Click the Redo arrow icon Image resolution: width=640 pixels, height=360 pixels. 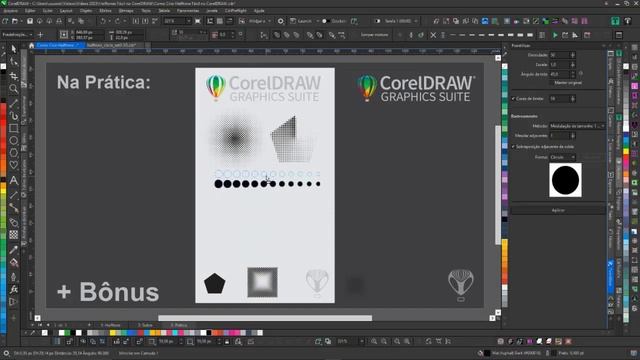pos(118,21)
